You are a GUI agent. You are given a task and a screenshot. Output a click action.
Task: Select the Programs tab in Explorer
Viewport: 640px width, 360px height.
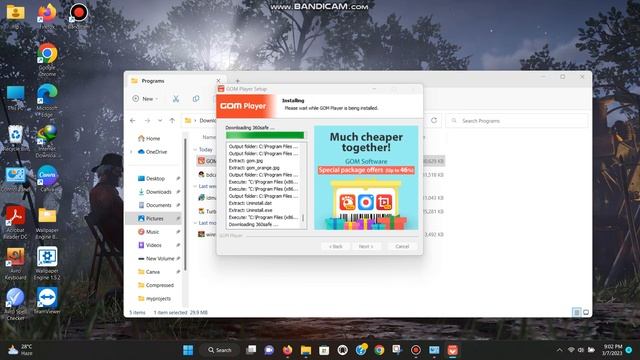click(176, 81)
